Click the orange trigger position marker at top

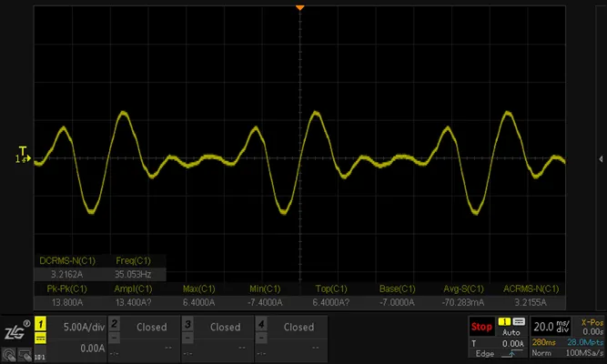[299, 7]
